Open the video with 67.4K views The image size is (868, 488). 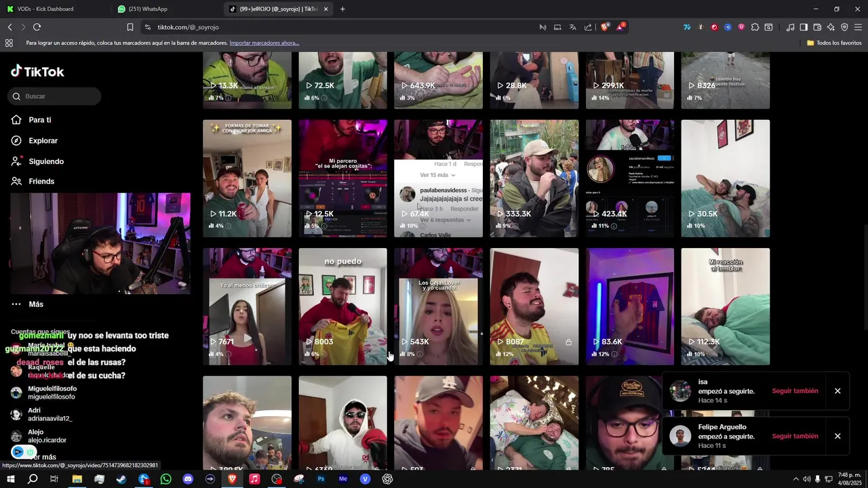point(438,178)
